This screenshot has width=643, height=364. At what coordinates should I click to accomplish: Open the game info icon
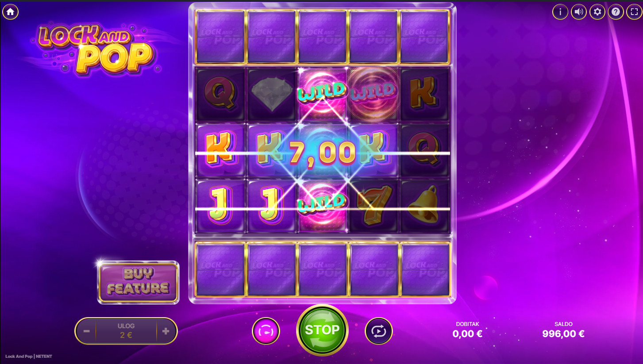click(x=560, y=12)
